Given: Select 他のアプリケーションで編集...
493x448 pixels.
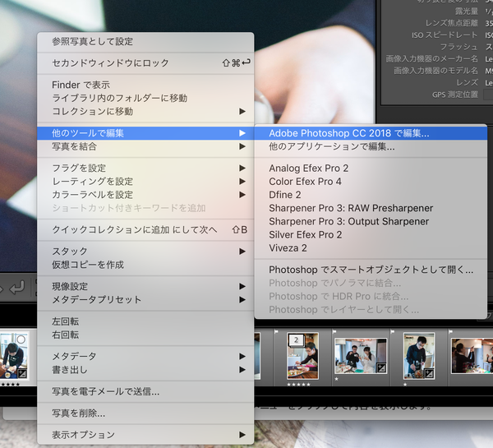Looking at the screenshot, I should [x=371, y=146].
